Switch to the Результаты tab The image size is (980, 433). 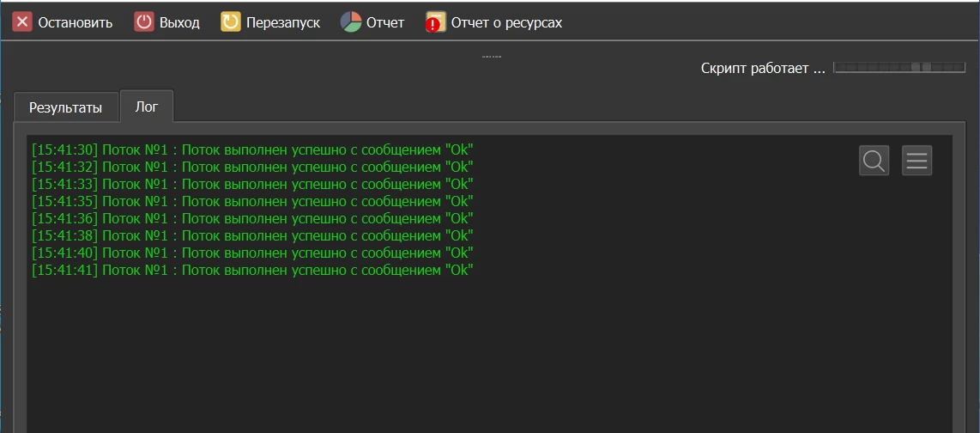[65, 107]
